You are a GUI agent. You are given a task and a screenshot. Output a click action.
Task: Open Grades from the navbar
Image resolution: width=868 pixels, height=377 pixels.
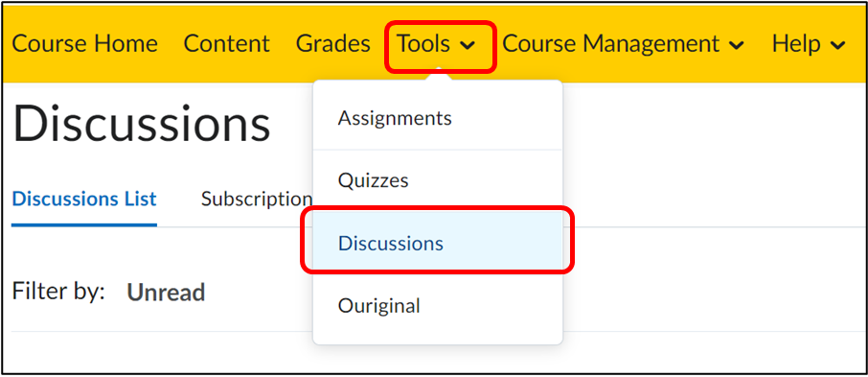click(333, 44)
